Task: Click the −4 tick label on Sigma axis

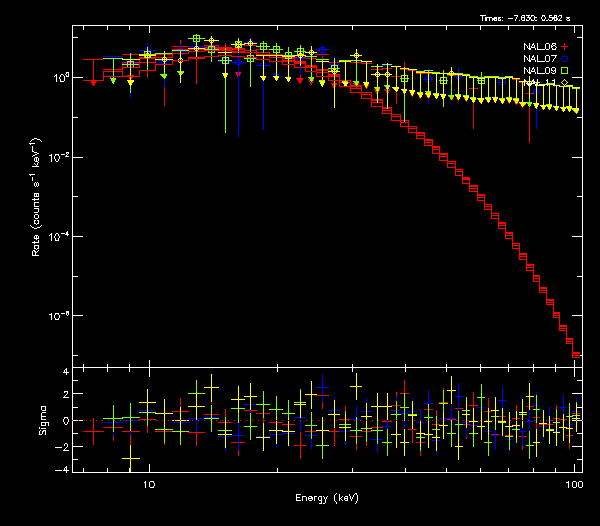Action: [x=62, y=469]
